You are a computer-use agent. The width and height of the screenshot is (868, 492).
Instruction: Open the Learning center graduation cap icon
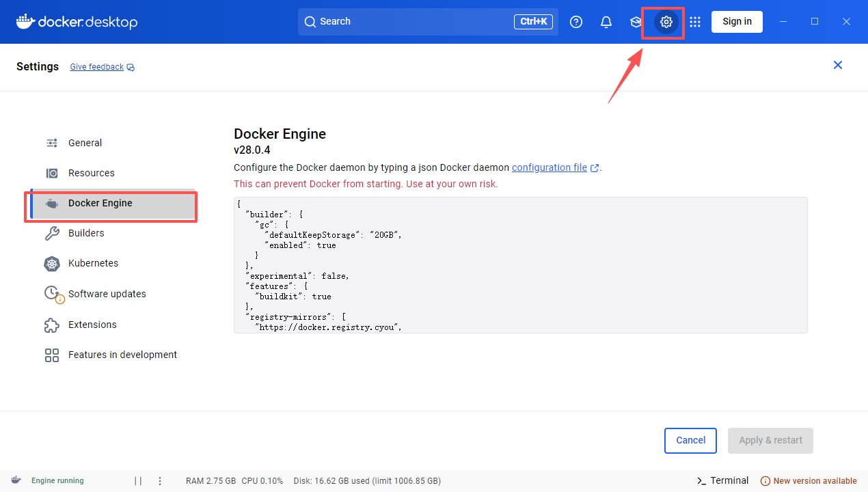[636, 22]
